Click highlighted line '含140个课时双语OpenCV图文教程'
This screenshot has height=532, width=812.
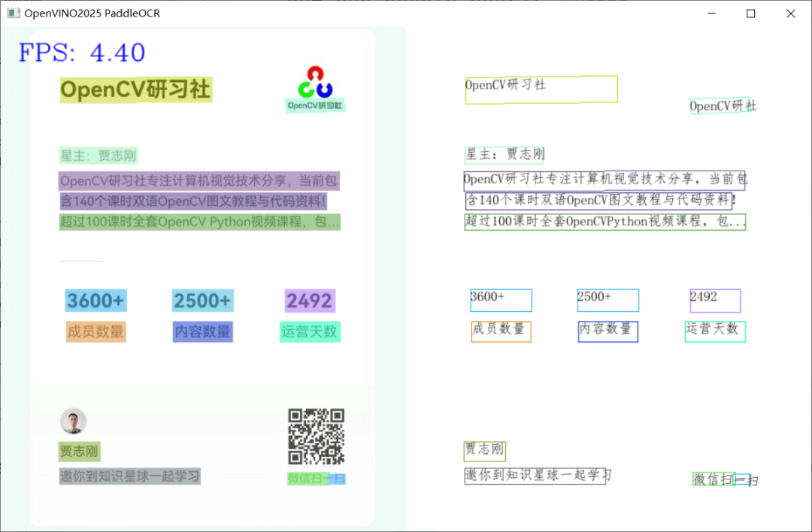(192, 201)
